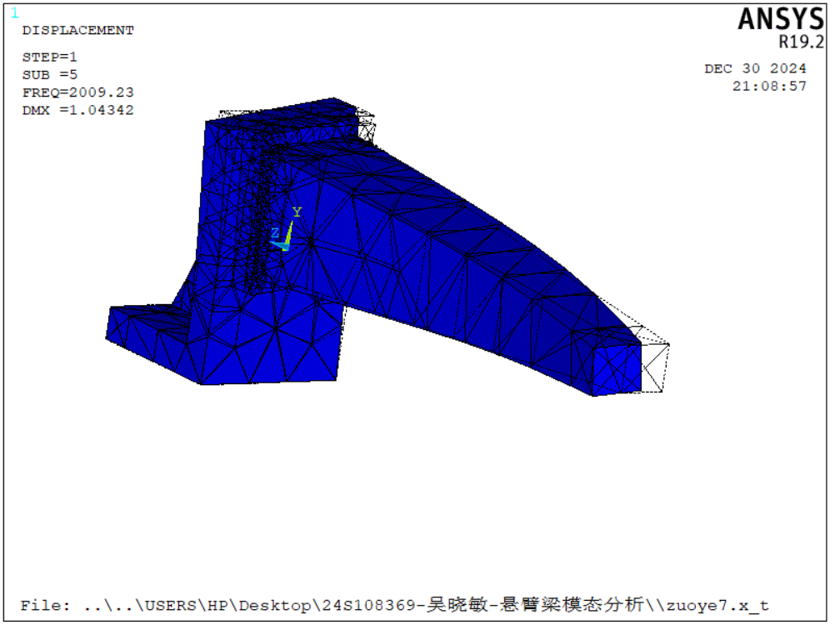The image size is (840, 630).
Task: Click the 21:08:57 timestamp
Action: click(769, 87)
